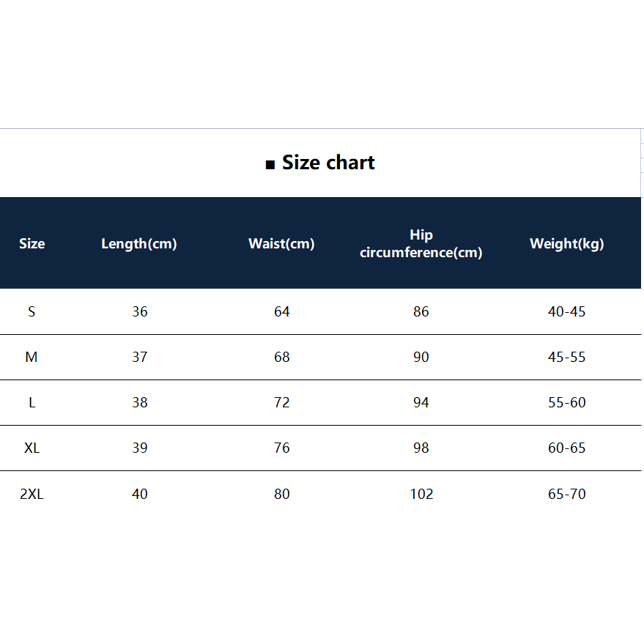Screen dimensions: 644x644
Task: Select the Size column header
Action: coord(32,244)
